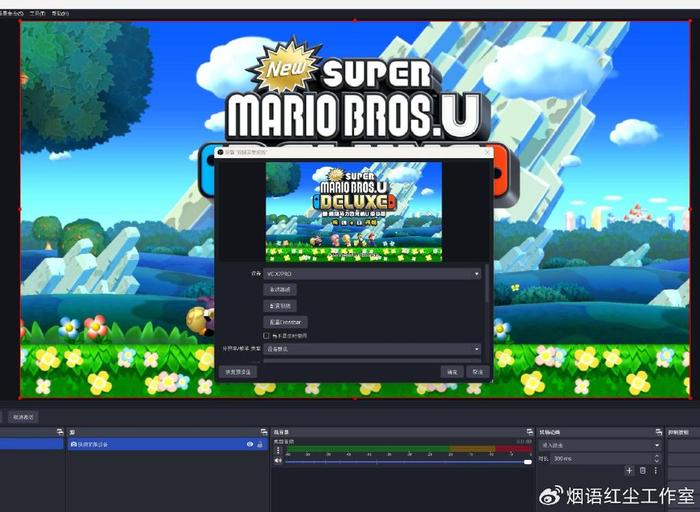Screen dimensions: 700x512
Task: Click the sources panel undock icon
Action: pyautogui.click(x=264, y=432)
